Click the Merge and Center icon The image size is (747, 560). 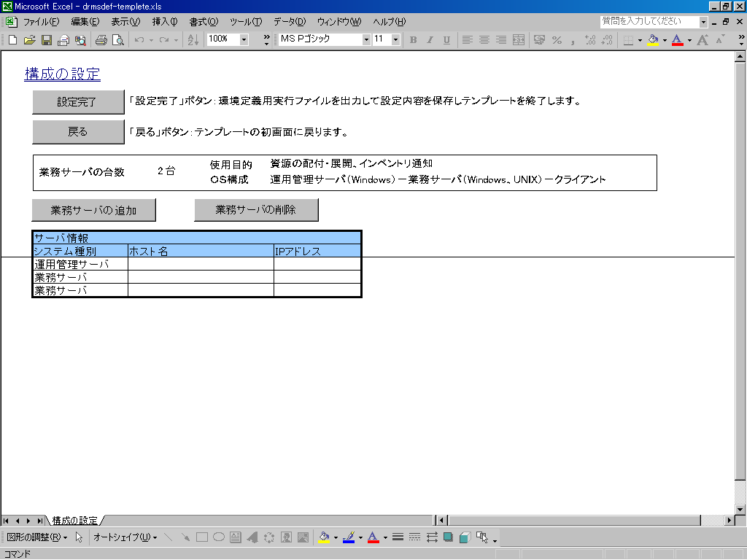519,40
